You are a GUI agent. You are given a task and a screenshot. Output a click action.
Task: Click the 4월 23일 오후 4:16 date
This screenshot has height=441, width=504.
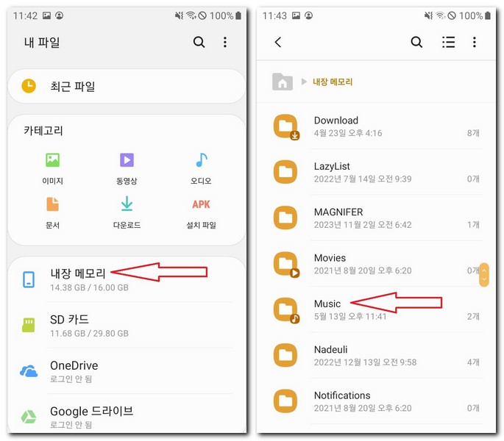(x=348, y=133)
